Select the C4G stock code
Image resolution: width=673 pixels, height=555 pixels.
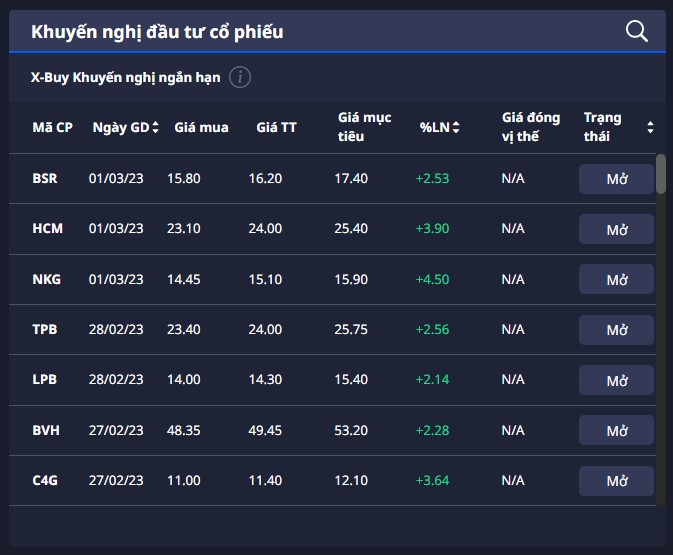coord(45,480)
